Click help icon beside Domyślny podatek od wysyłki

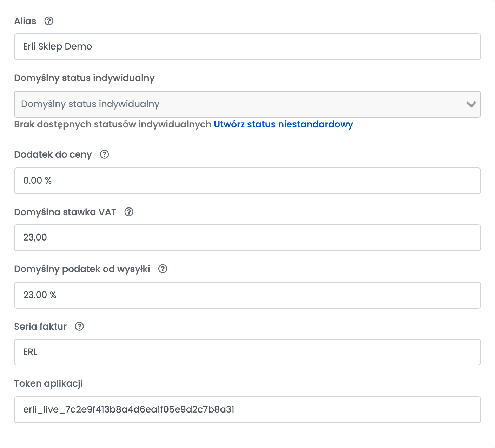163,269
